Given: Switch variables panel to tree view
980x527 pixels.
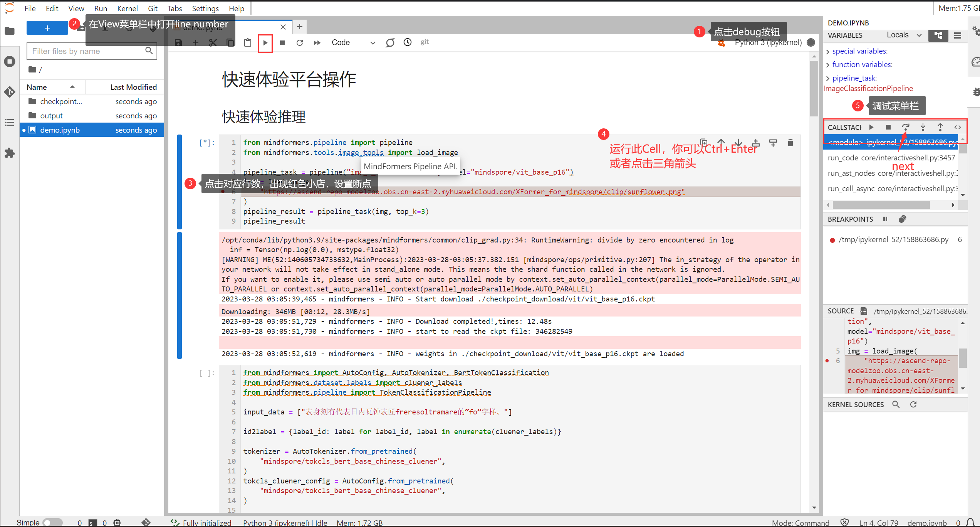Looking at the screenshot, I should [x=938, y=35].
